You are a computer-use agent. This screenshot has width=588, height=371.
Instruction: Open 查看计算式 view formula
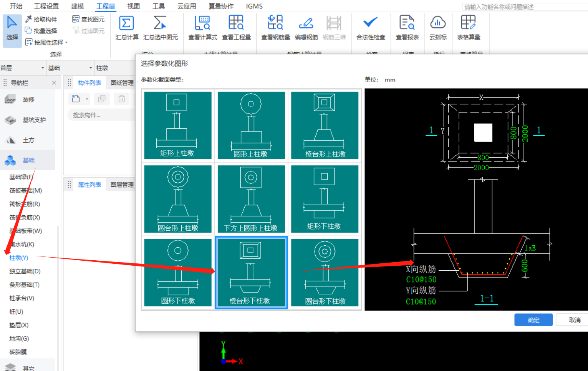coord(203,28)
